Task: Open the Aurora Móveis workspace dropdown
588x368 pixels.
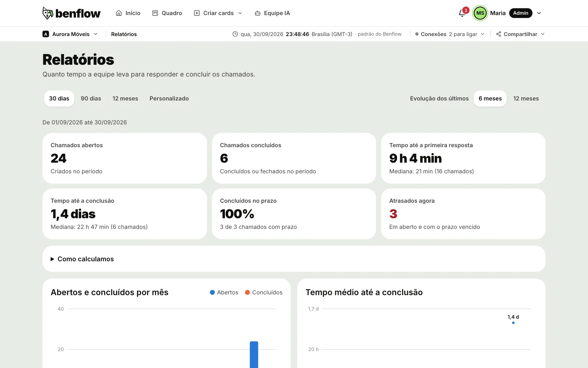Action: pyautogui.click(x=71, y=34)
